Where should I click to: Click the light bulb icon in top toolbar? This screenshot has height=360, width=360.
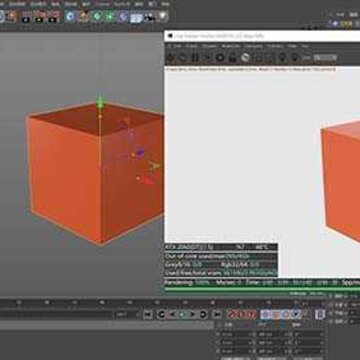162,16
